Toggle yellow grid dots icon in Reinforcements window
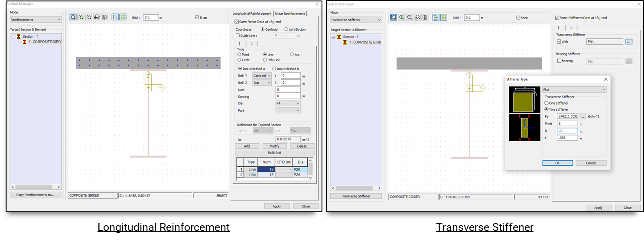This screenshot has width=644, height=240. click(x=123, y=17)
